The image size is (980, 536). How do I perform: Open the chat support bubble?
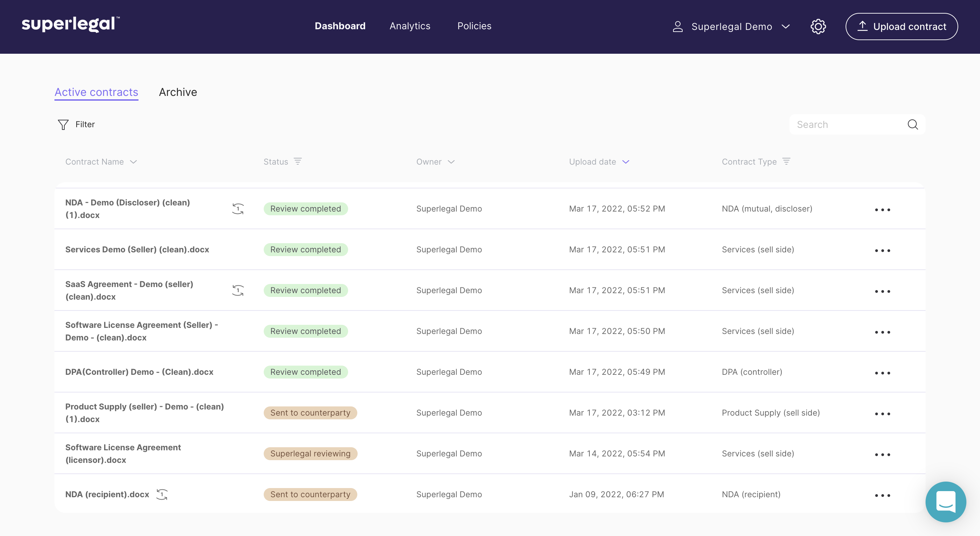(945, 502)
